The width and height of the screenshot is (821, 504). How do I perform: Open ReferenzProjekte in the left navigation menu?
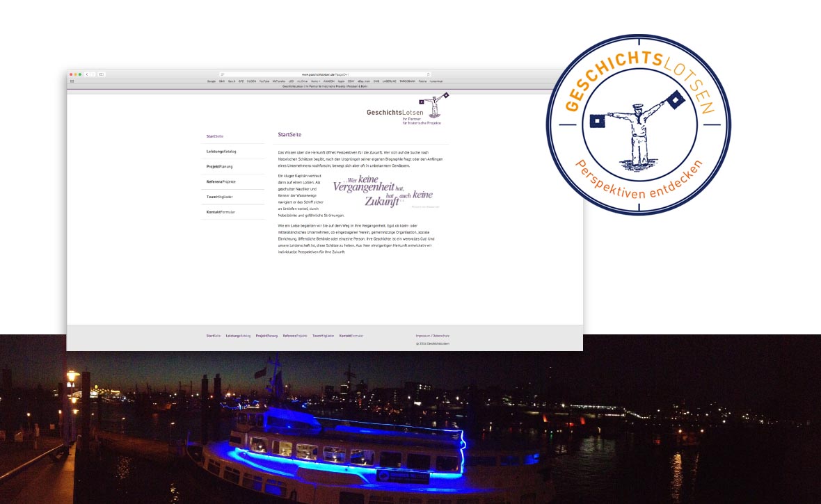[x=221, y=181]
